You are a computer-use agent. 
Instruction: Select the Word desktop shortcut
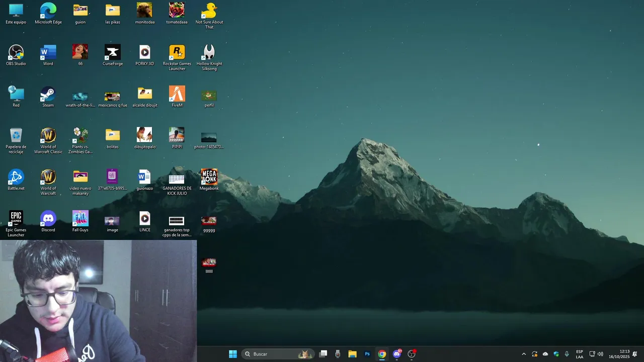coord(48,55)
